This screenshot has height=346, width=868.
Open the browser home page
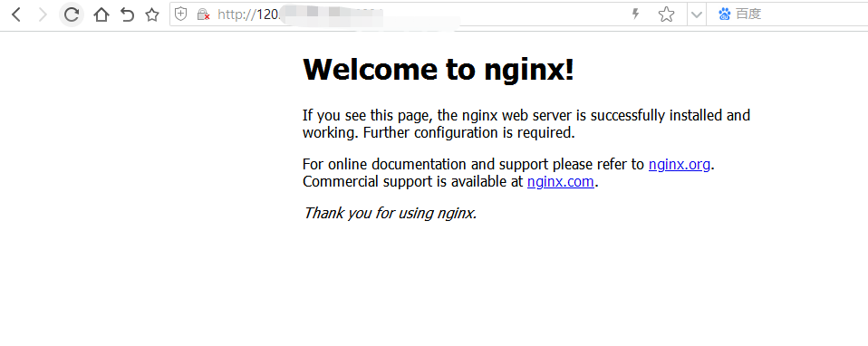pos(101,14)
